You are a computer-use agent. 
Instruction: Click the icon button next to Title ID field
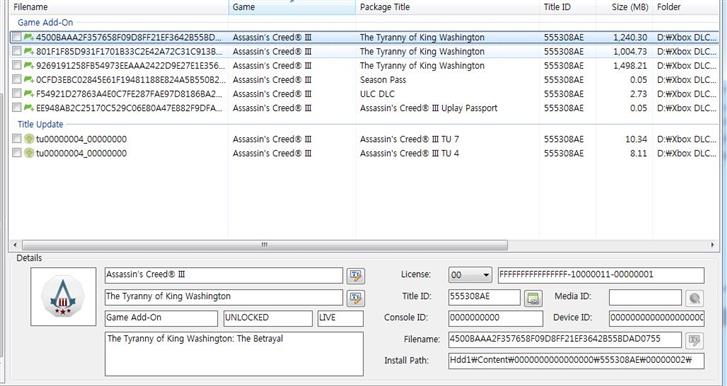tap(533, 298)
